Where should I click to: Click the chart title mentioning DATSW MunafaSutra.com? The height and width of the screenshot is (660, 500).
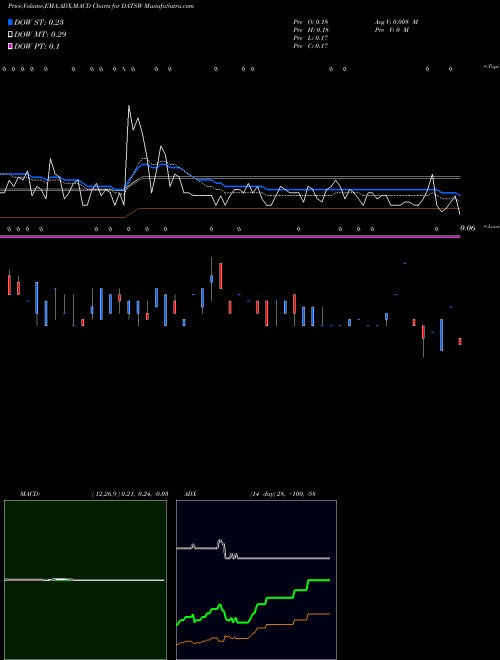tap(101, 6)
